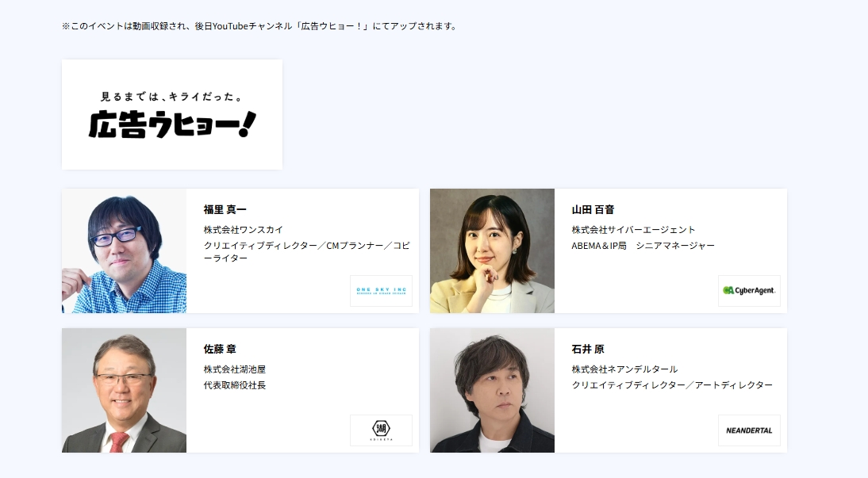Open 佐藤 章's portrait photo
This screenshot has height=478, width=868.
124,390
